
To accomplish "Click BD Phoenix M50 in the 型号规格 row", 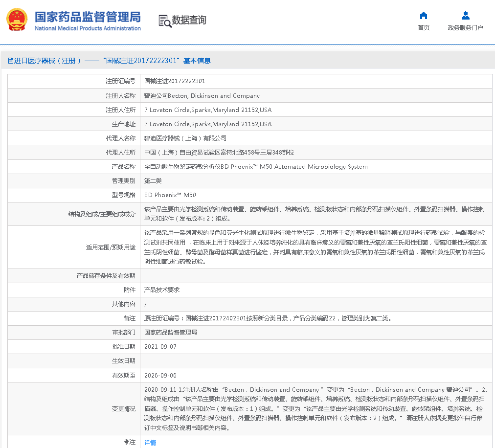I will (x=170, y=195).
